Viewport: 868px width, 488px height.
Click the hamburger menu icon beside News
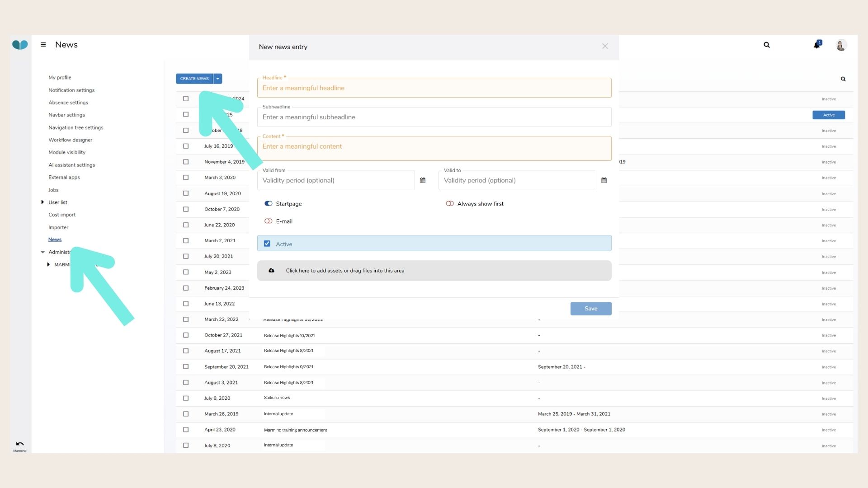(43, 45)
